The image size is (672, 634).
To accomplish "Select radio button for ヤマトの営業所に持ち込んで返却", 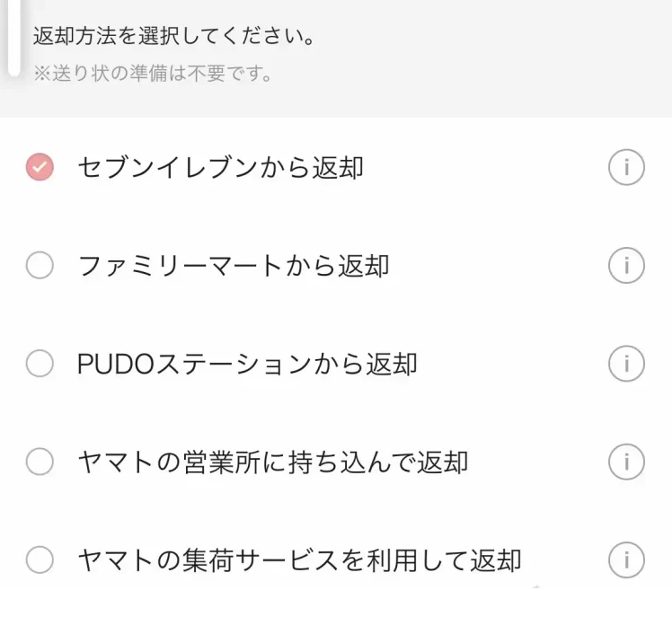I will 40,462.
